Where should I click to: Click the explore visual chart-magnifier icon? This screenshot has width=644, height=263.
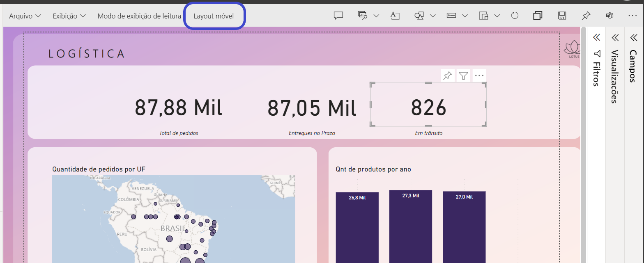363,16
